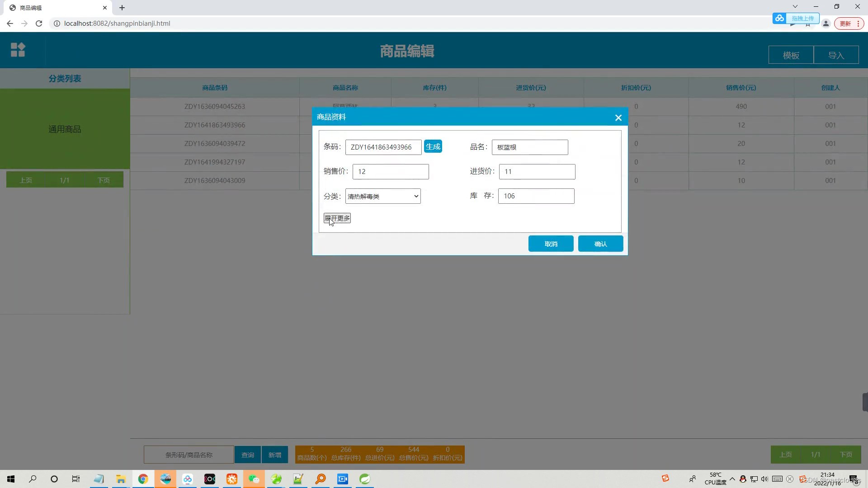Image resolution: width=868 pixels, height=488 pixels.
Task: Click 生成 to generate a barcode
Action: click(x=433, y=146)
